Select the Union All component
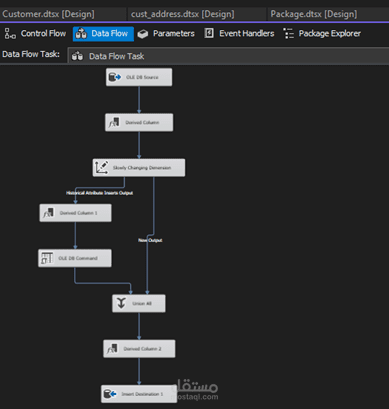This screenshot has width=389, height=409. click(x=139, y=303)
